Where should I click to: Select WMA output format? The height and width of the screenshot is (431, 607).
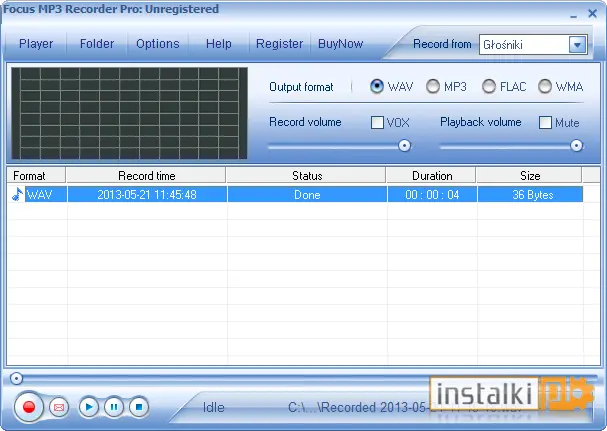pos(545,86)
